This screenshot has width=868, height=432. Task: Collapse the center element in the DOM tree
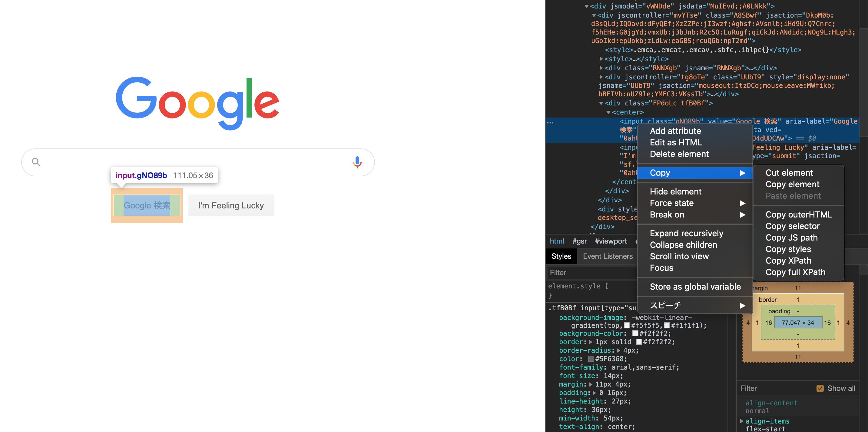point(608,112)
